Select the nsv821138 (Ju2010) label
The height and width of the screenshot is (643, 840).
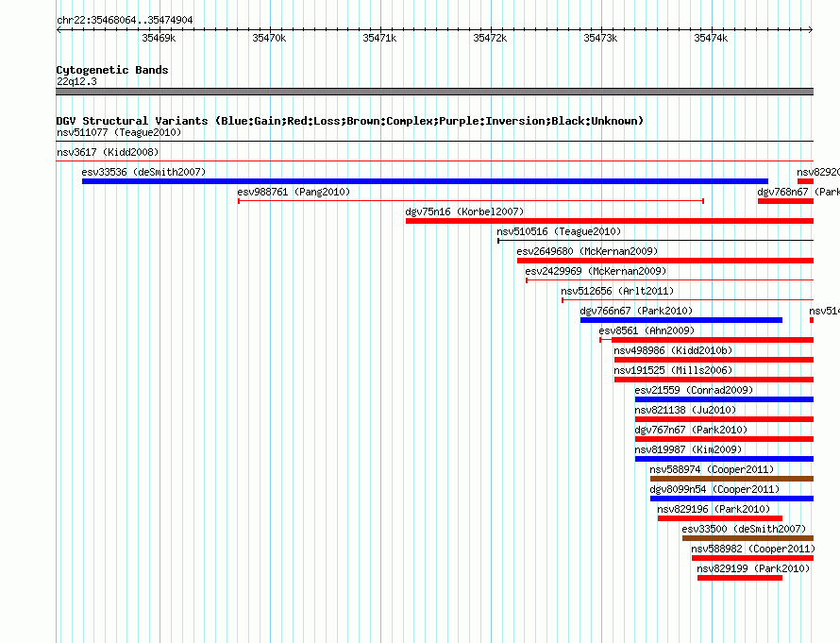685,410
